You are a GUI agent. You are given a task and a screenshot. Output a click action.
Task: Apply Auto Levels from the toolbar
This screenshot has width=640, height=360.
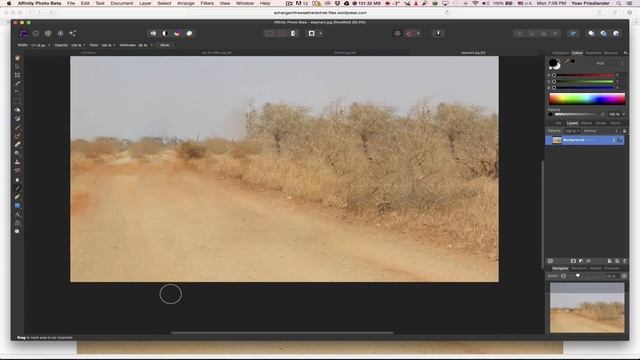(x=153, y=33)
